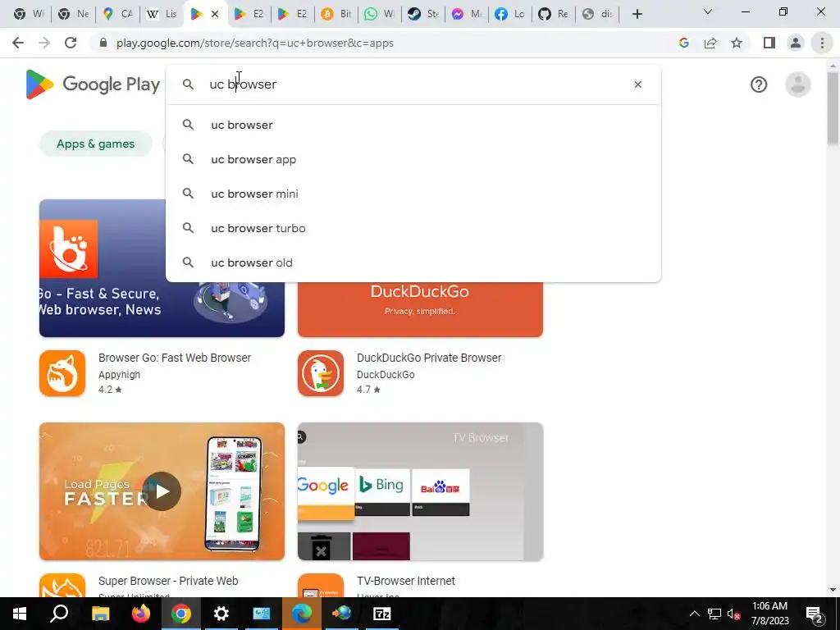This screenshot has height=630, width=840.
Task: Click into the 'uc browser' search field
Action: [x=413, y=84]
